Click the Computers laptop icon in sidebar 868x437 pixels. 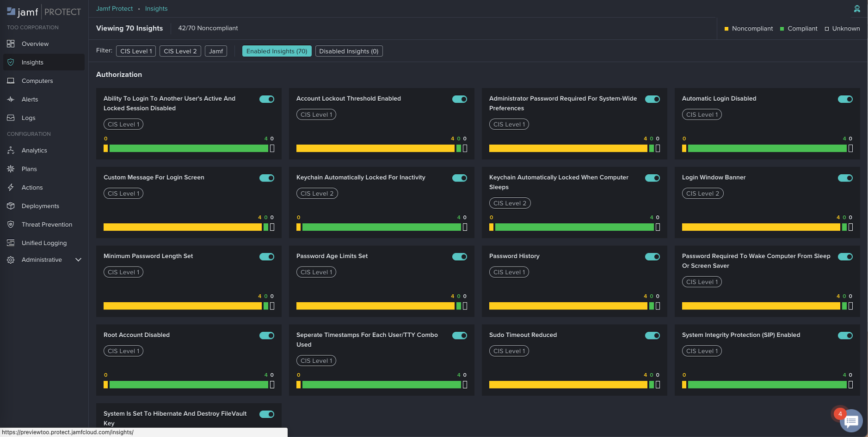tap(11, 81)
